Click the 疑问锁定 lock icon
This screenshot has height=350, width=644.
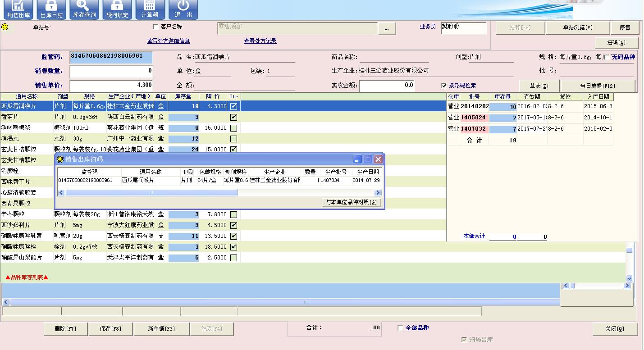pyautogui.click(x=117, y=9)
